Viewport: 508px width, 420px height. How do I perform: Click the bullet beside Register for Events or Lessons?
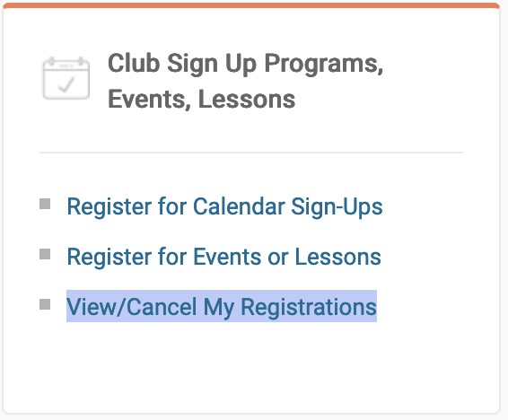click(x=45, y=254)
